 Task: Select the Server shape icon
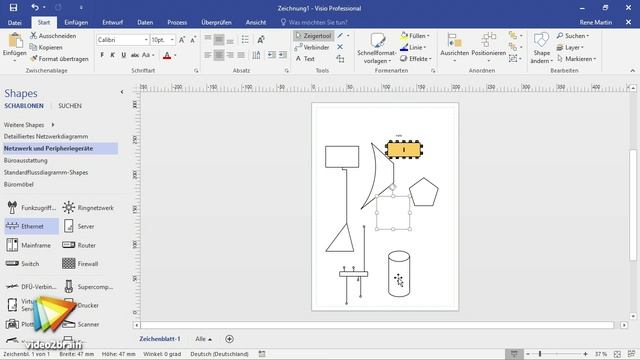click(x=69, y=226)
